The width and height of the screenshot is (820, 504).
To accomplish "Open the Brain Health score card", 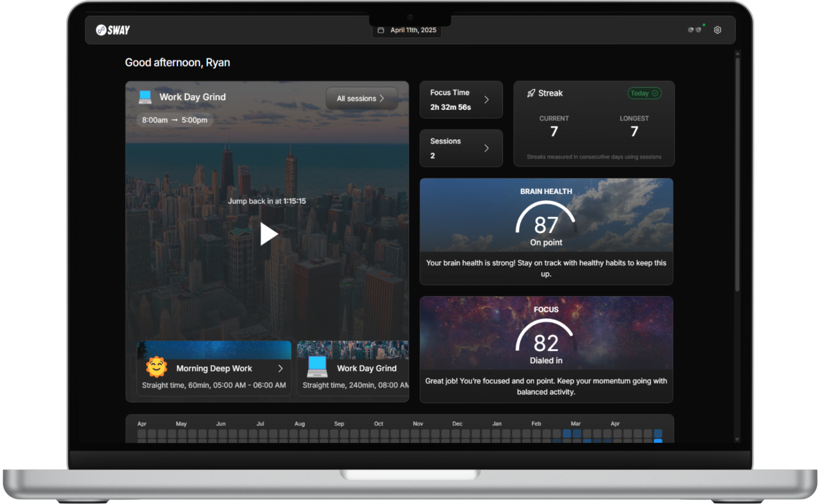I will pyautogui.click(x=546, y=231).
